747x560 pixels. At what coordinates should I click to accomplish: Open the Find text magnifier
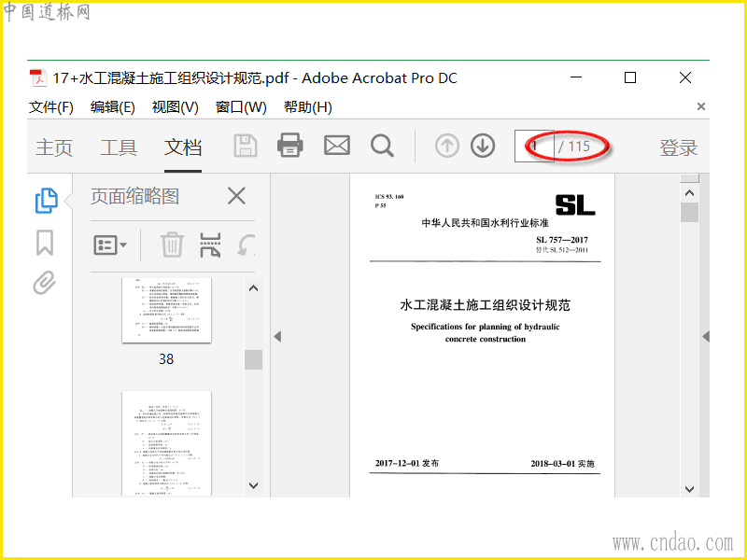(x=382, y=146)
